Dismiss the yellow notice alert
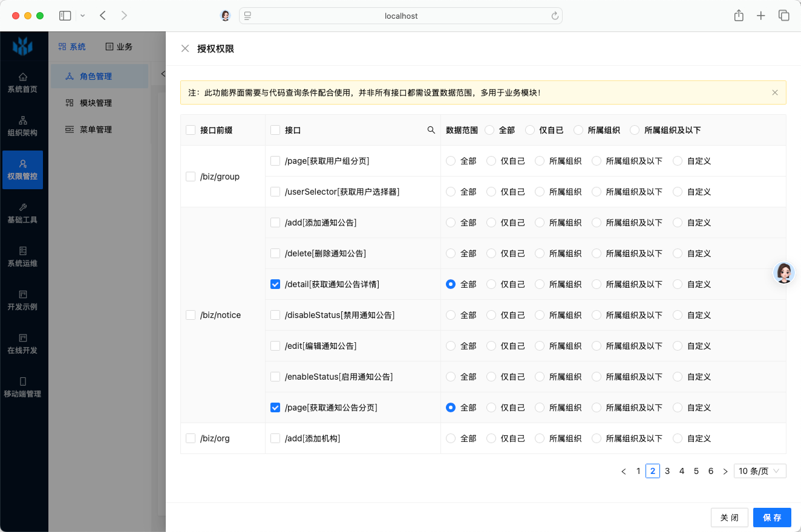This screenshot has height=532, width=801. 775,92
